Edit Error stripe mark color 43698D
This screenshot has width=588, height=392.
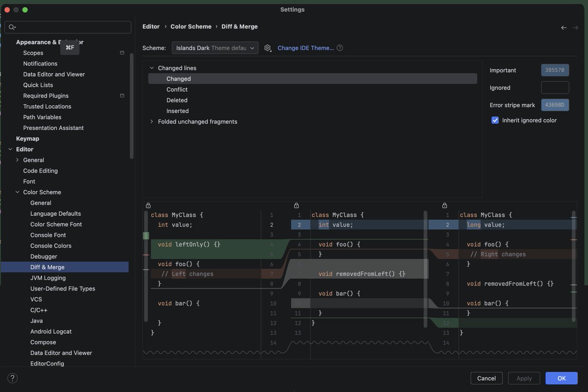(555, 105)
